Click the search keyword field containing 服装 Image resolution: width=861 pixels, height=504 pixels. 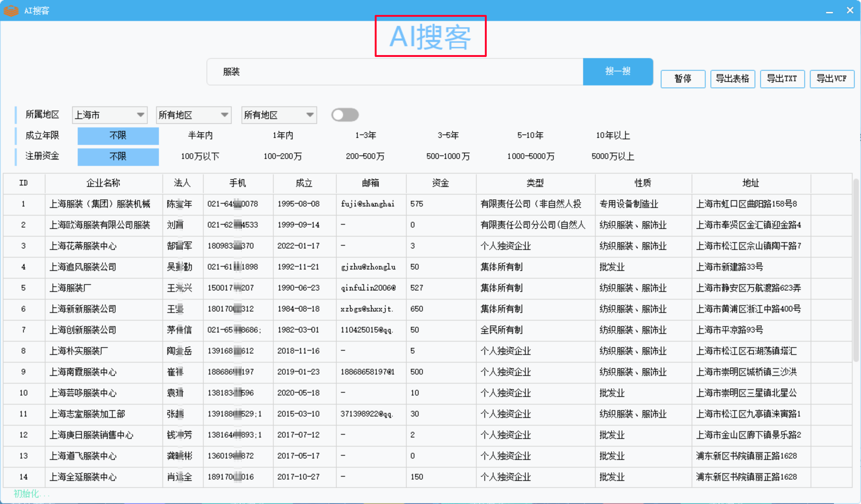coord(395,72)
